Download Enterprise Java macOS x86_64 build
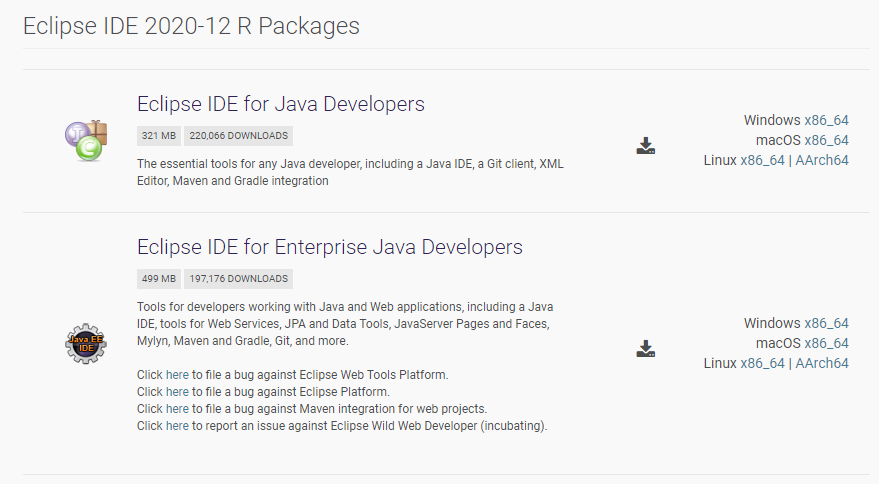 coord(826,343)
